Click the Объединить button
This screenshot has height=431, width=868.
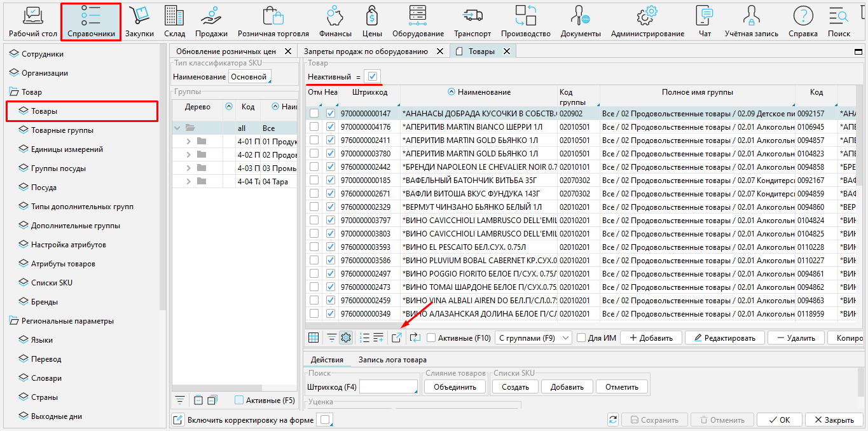(x=455, y=387)
